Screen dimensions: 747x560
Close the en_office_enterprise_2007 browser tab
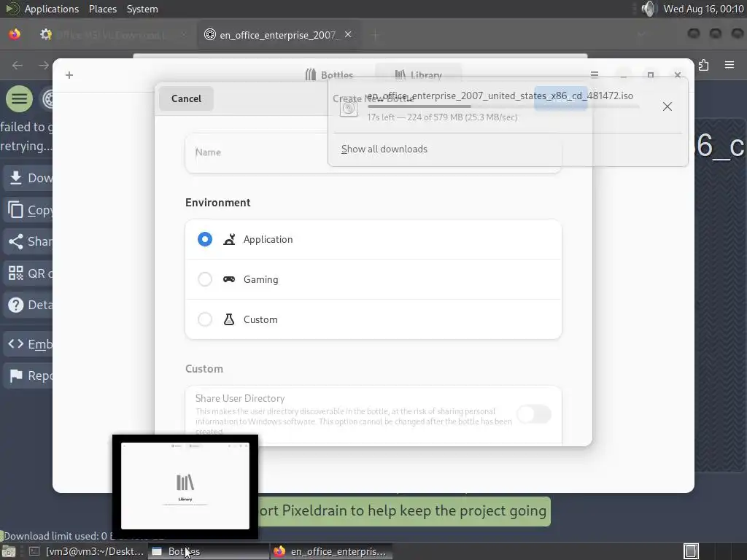pos(348,34)
